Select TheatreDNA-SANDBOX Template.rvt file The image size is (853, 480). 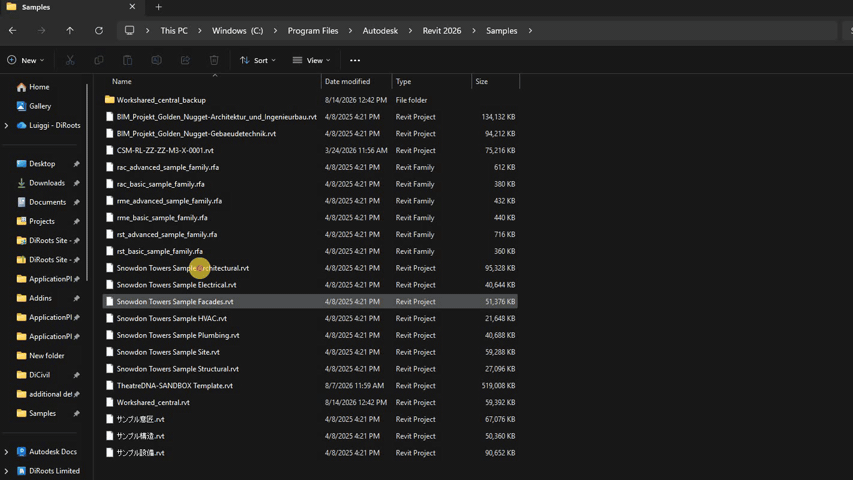pos(310,386)
